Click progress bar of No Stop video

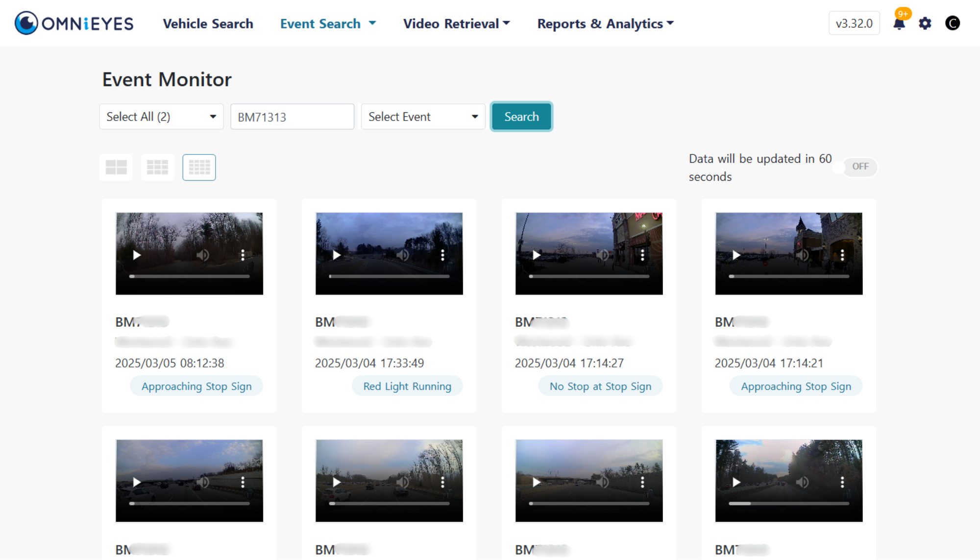[x=589, y=276]
